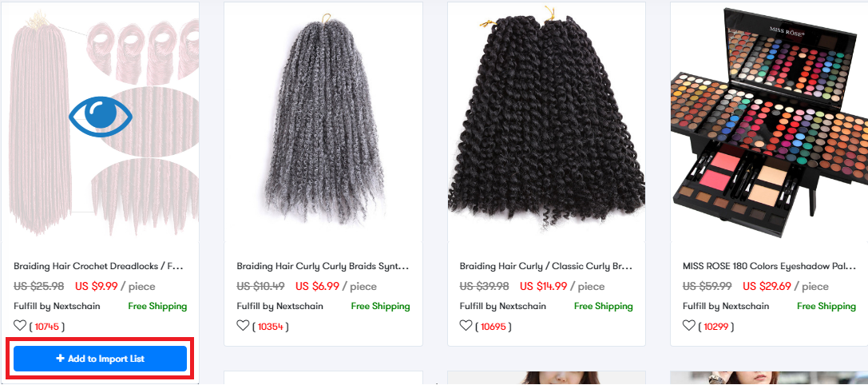Screen dimensions: 868x385
Task: Favorite the Curly Curly Braids product heart
Action: tap(243, 326)
